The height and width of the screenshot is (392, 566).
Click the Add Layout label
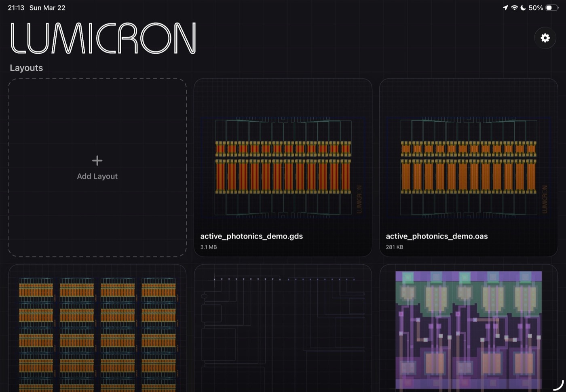(x=97, y=176)
